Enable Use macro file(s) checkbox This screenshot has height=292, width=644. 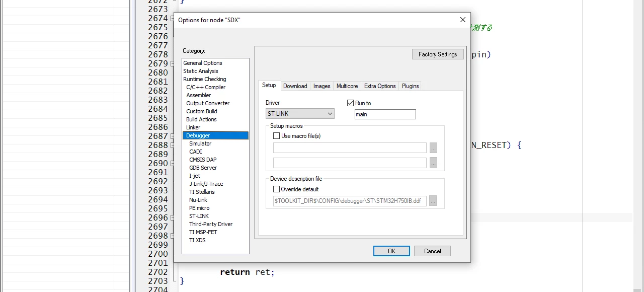(x=276, y=135)
